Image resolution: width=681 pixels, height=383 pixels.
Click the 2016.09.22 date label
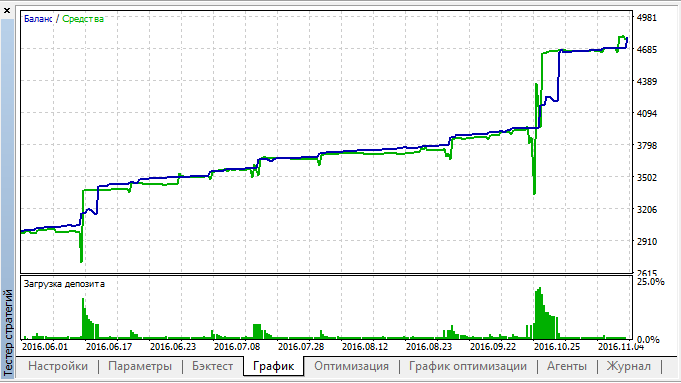coord(493,347)
